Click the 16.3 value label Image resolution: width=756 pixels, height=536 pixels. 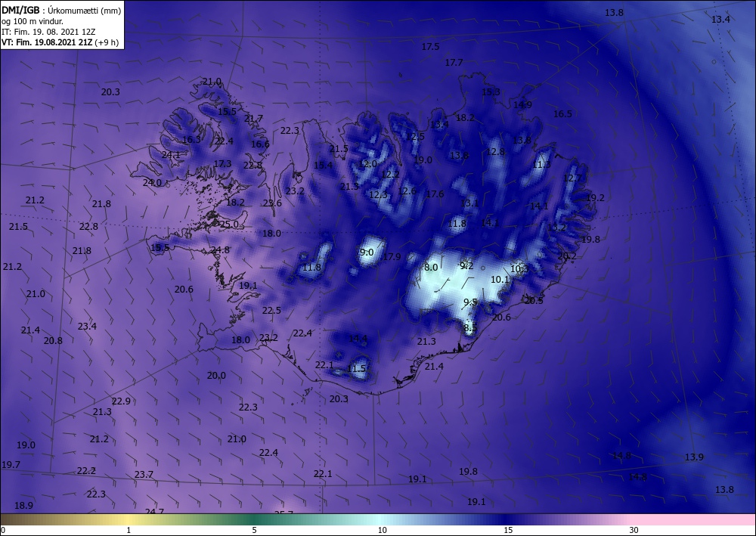(x=191, y=139)
